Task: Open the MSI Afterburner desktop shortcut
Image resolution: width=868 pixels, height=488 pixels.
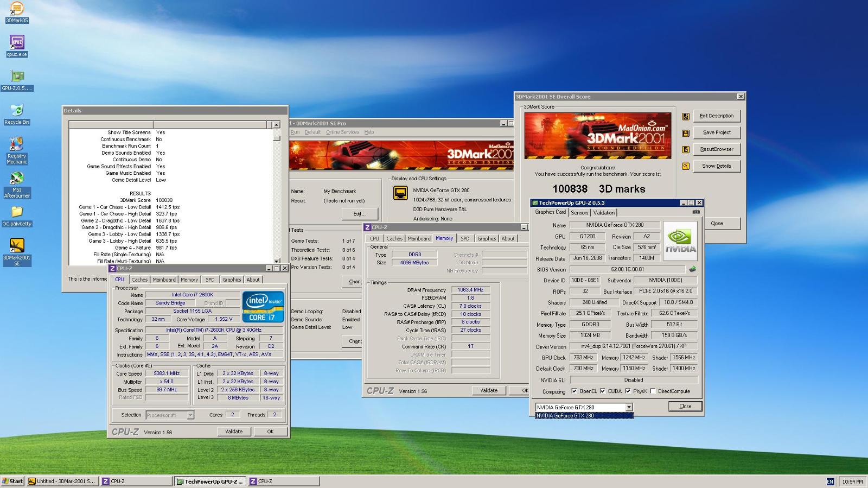Action: tap(17, 185)
